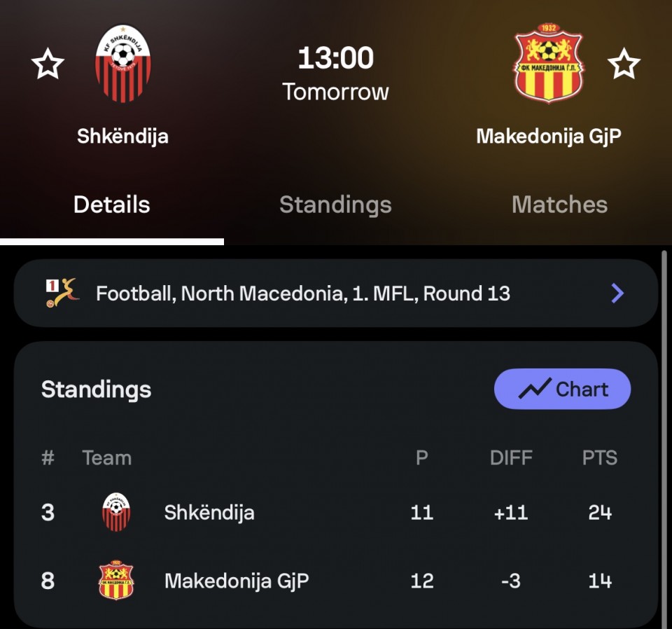Open the North Macedonia 1. MFL Round 13 link
Viewport: 672px width, 629px height.
[x=302, y=293]
